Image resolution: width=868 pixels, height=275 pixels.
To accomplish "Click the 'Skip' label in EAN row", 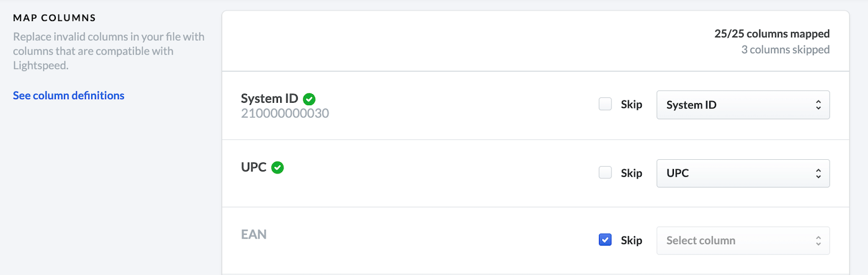I will click(631, 240).
